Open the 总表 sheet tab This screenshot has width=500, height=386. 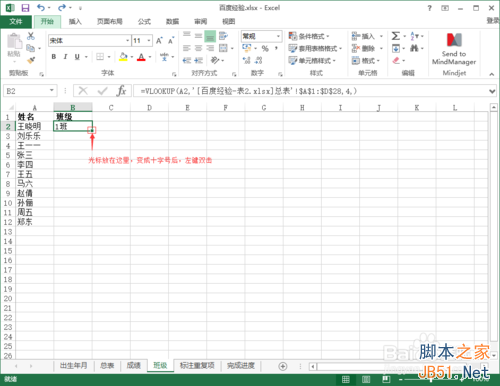107,366
